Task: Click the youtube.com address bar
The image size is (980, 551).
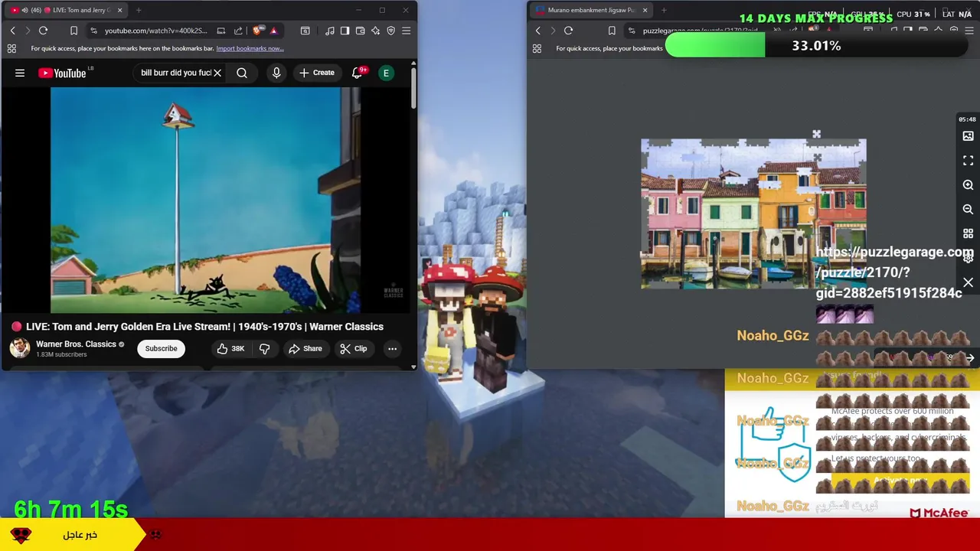Action: [155, 31]
